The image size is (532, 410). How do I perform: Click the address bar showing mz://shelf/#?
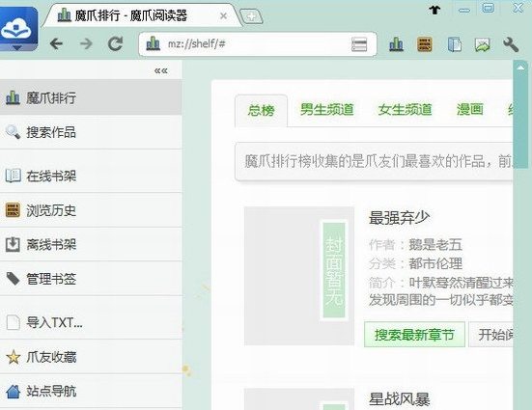[257, 44]
